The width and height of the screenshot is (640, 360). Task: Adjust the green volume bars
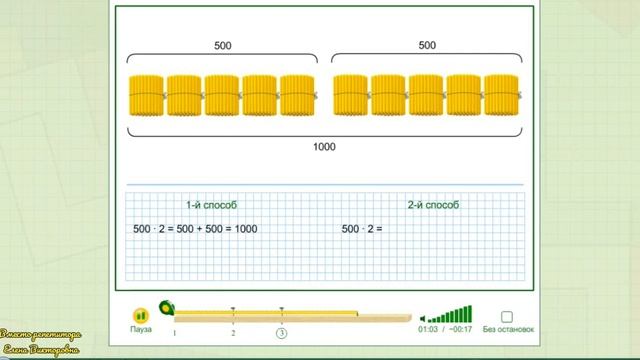coord(450,314)
